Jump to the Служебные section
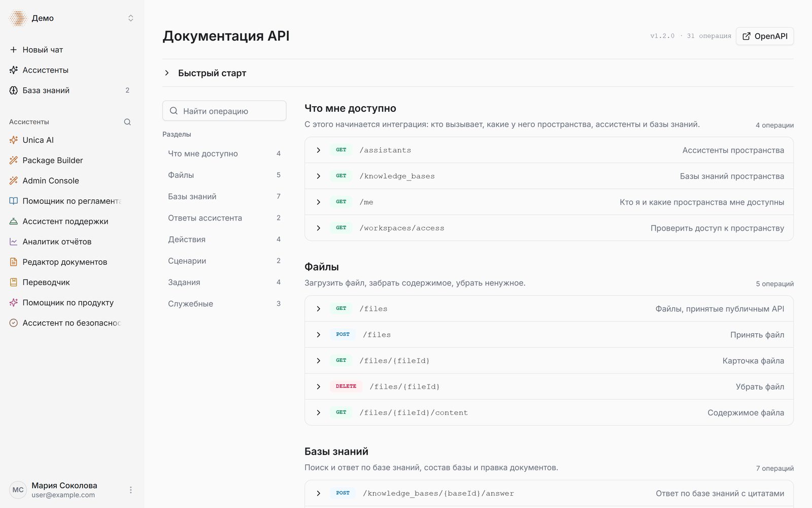 224,304
